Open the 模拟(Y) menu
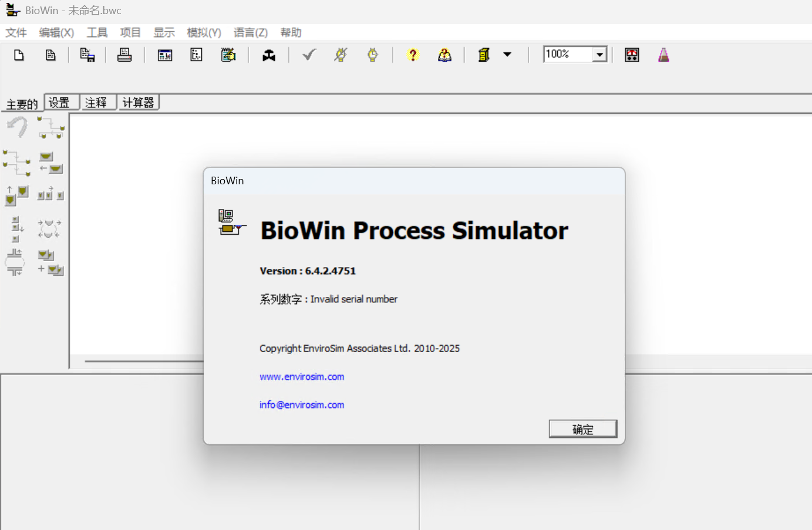812x530 pixels. click(x=204, y=32)
